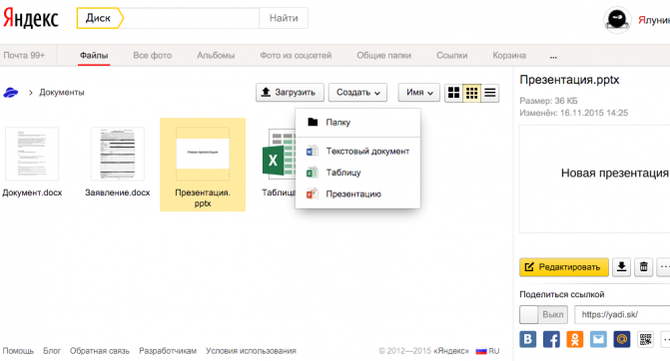Open Обратная связь footer link
Viewport: 670px width, 361px height.
[x=100, y=351]
